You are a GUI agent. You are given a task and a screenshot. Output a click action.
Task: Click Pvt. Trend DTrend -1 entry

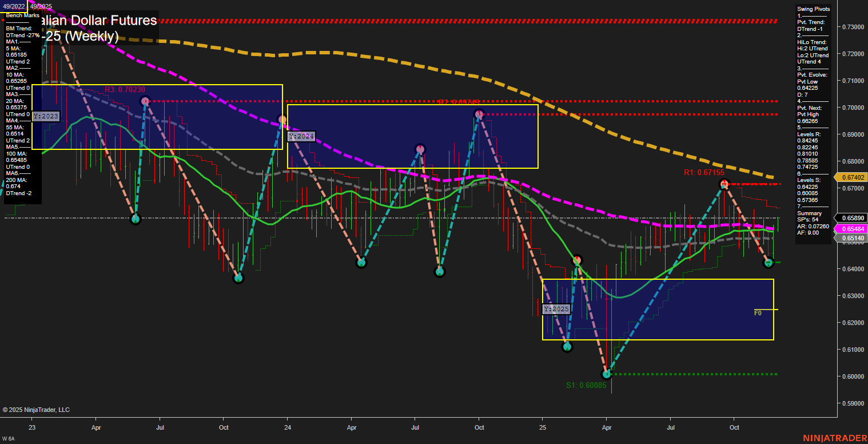point(810,29)
